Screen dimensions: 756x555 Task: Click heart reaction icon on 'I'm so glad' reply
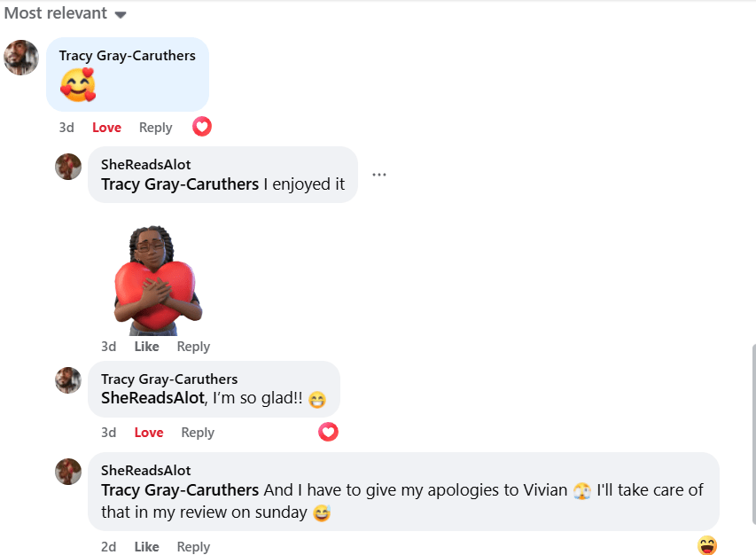pos(328,432)
